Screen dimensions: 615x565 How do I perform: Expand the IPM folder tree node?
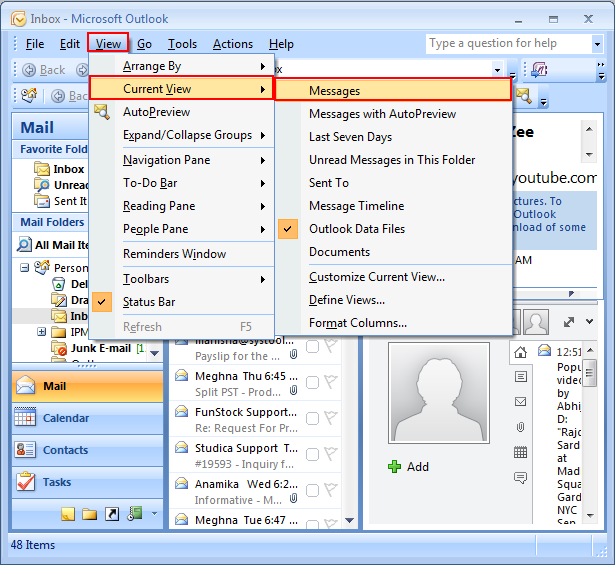click(41, 332)
